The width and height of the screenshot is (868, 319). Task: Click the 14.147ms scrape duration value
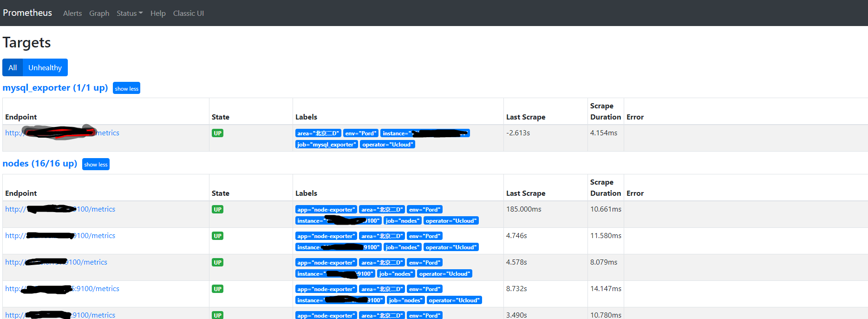[606, 289]
